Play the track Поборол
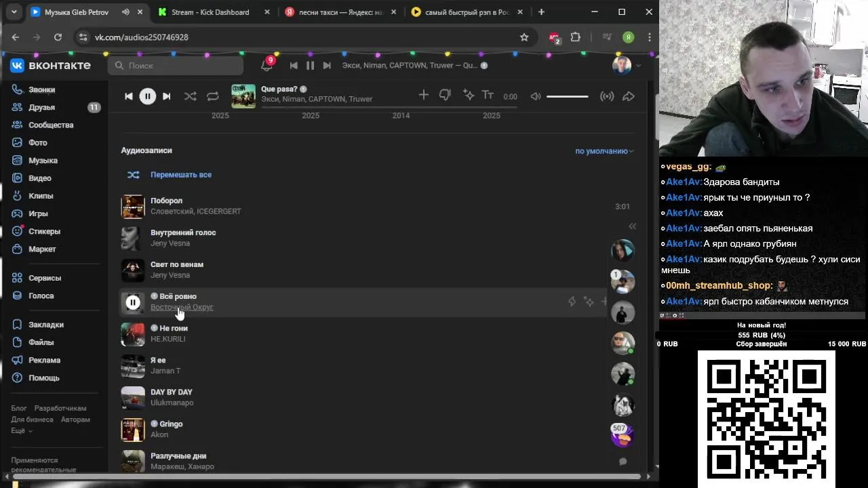 tap(133, 206)
